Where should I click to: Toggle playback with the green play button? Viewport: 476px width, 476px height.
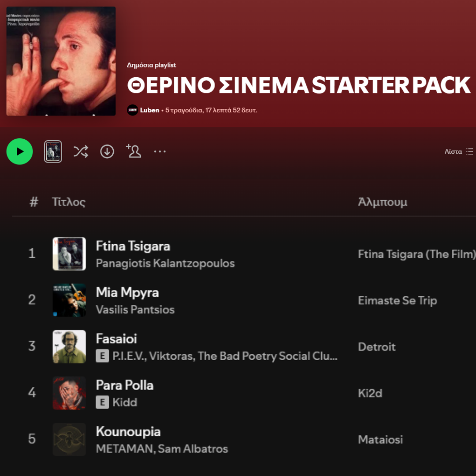click(19, 151)
